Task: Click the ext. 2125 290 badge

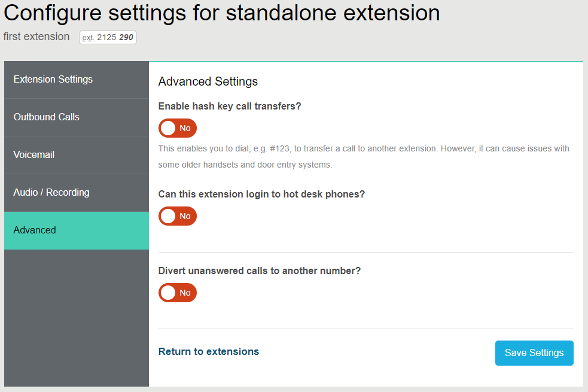Action: coord(108,37)
